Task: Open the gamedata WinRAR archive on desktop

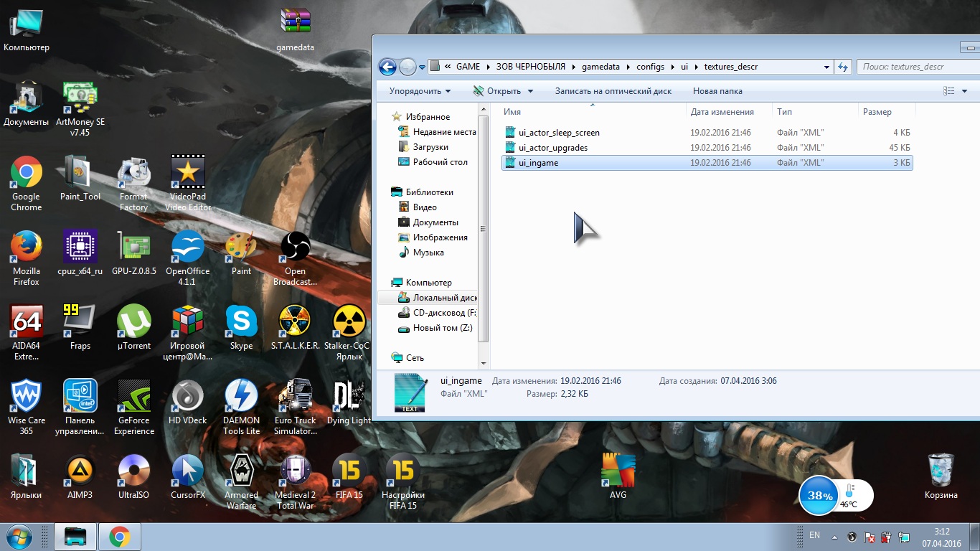Action: (295, 29)
